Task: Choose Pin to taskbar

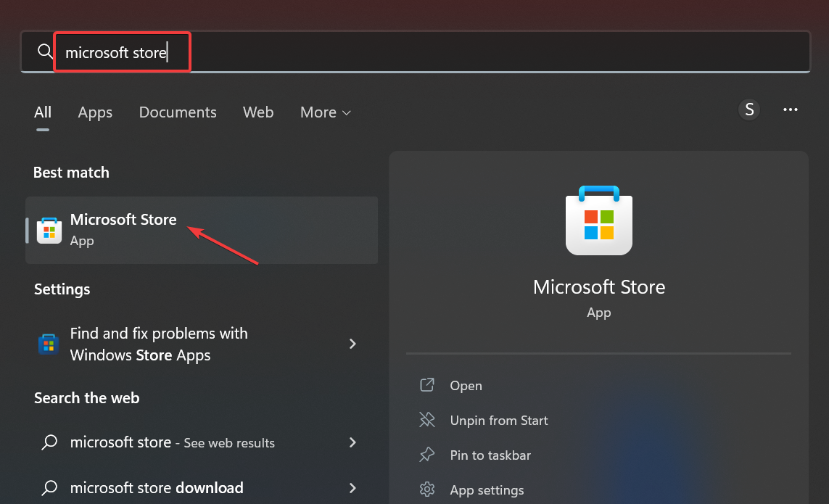Action: coord(490,455)
